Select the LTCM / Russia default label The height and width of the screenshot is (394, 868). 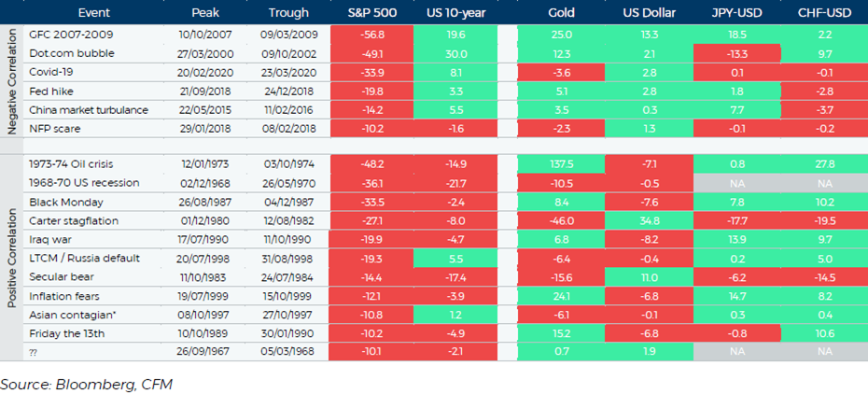point(83,258)
